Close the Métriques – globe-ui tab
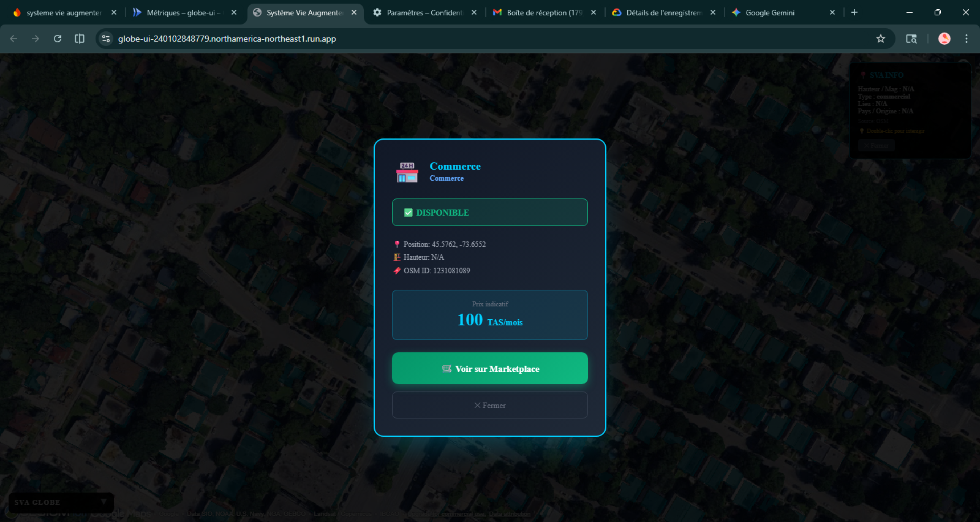This screenshot has width=980, height=522. tap(234, 12)
